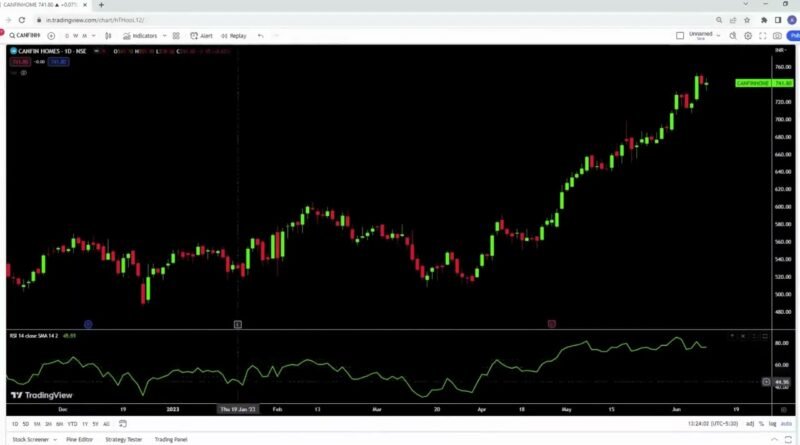Select the 1Y date range
This screenshot has width=800, height=445.
click(85, 424)
